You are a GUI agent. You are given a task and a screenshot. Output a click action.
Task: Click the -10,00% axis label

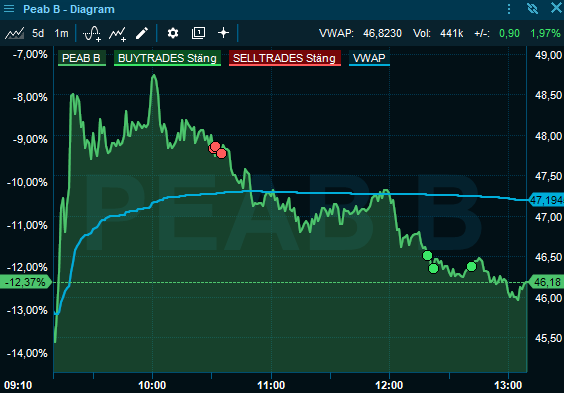pyautogui.click(x=27, y=182)
